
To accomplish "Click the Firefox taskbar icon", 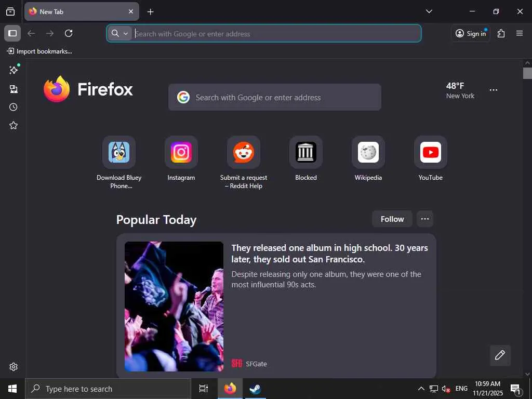I will coord(230,389).
